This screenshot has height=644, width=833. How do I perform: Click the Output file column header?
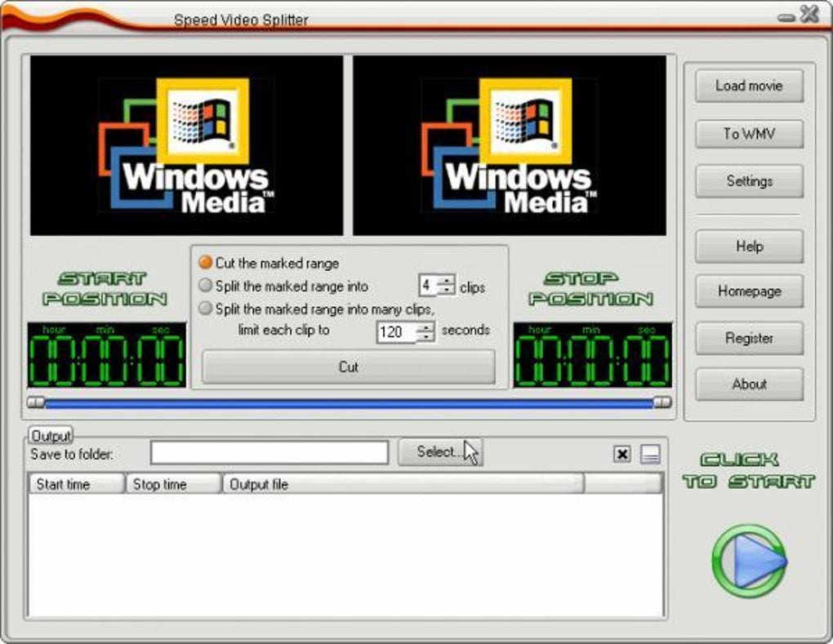403,484
